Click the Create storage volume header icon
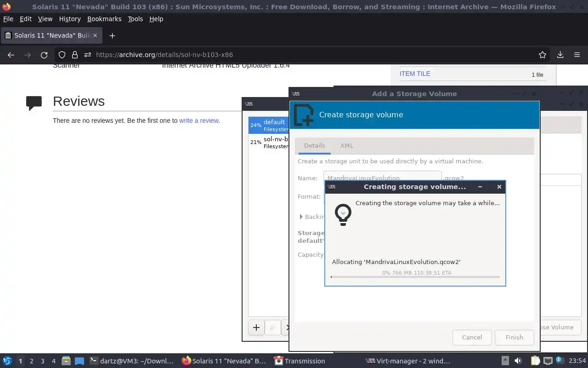 (x=304, y=115)
